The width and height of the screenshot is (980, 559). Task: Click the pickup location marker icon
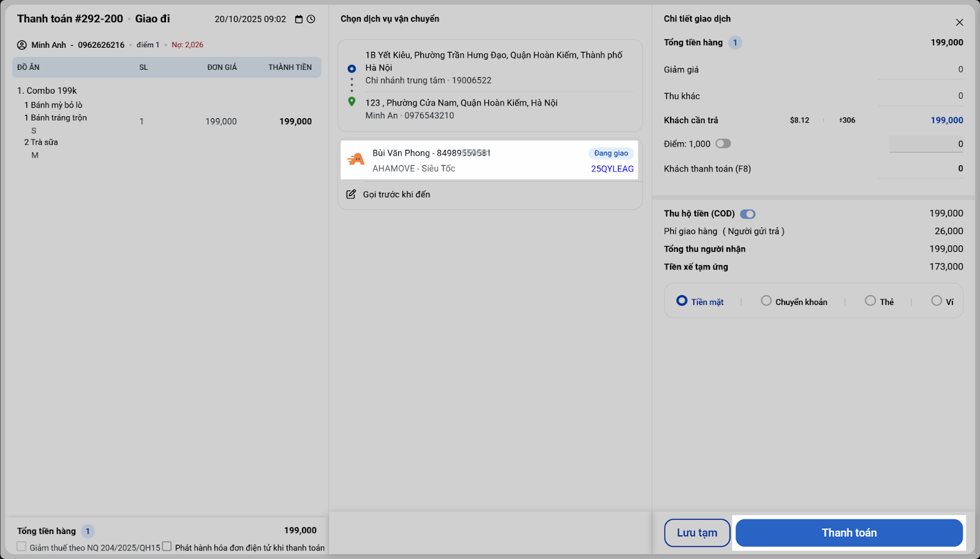coord(352,69)
